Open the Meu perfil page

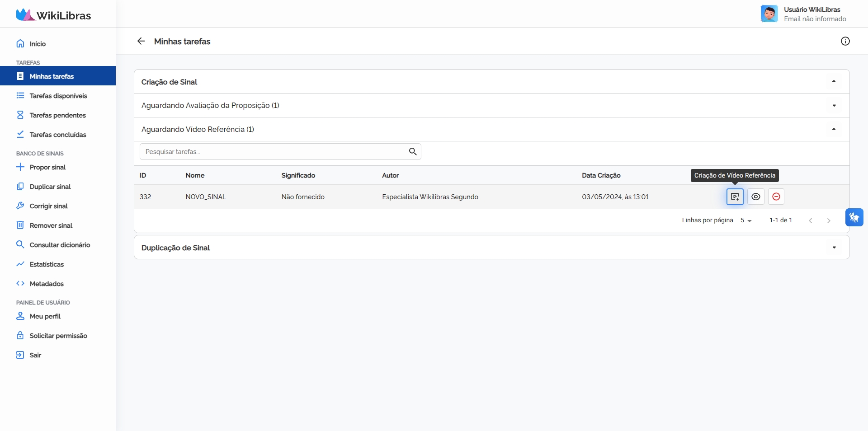click(45, 316)
